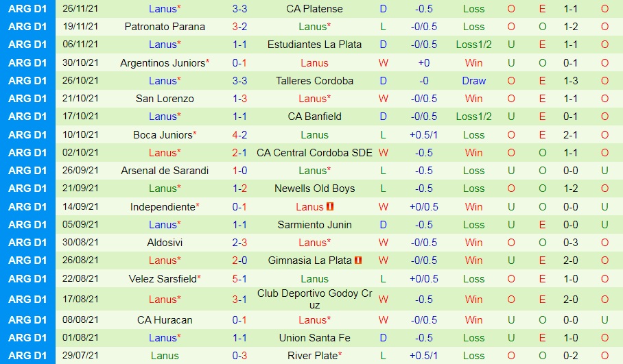The width and height of the screenshot is (623, 364).
Task: Open Club Deportivo Godoy Cruz team link
Action: (314, 299)
